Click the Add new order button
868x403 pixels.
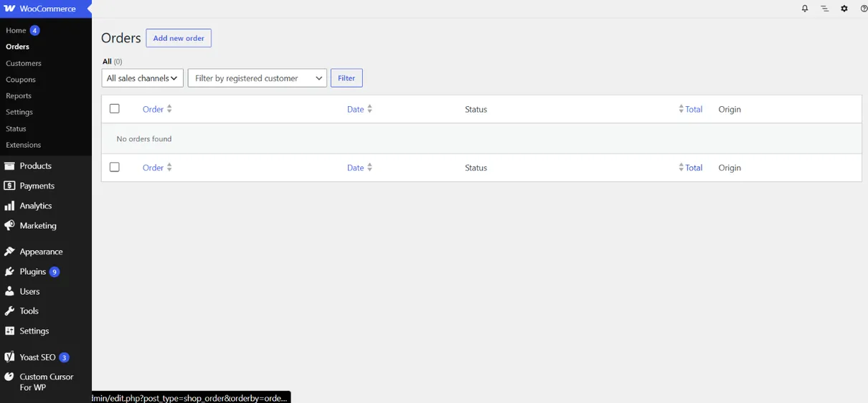click(179, 38)
